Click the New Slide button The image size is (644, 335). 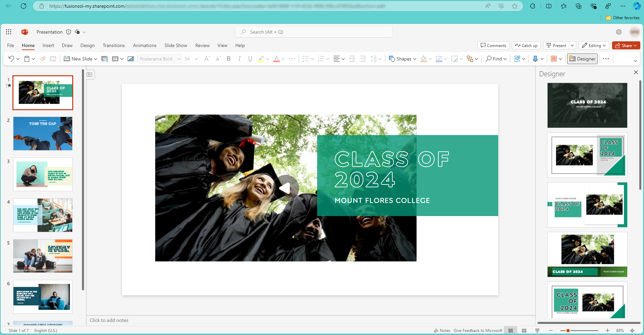(x=78, y=59)
